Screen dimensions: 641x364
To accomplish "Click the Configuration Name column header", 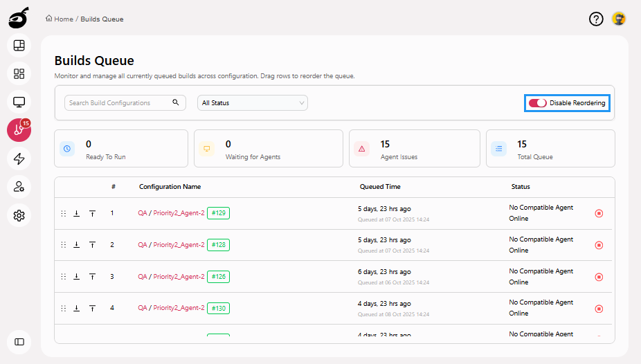I will coord(170,187).
